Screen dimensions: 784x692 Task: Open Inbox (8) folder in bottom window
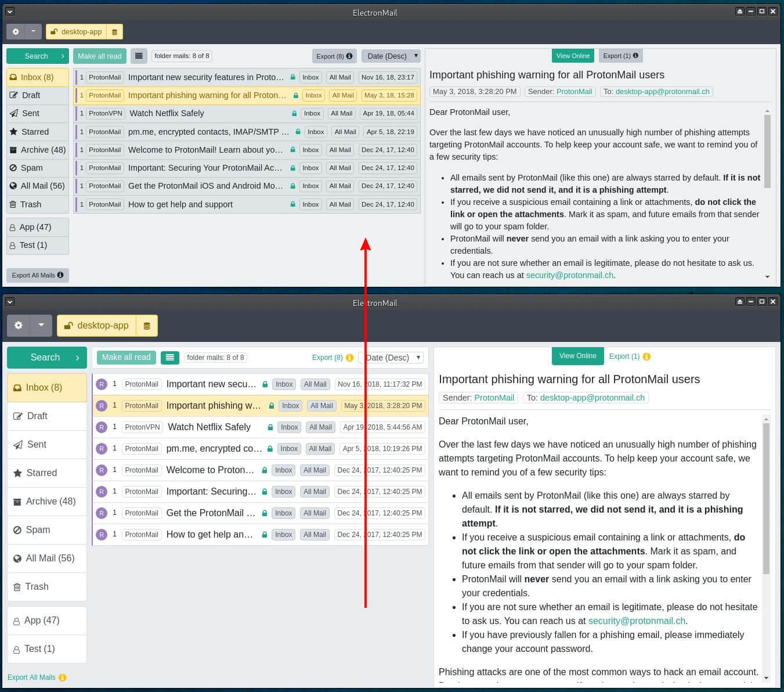click(47, 388)
